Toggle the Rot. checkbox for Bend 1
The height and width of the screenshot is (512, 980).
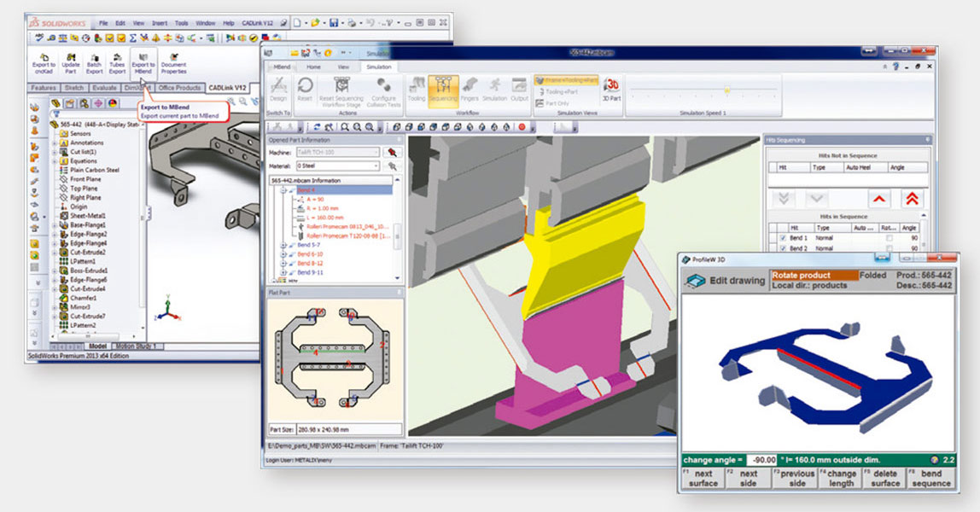point(889,238)
